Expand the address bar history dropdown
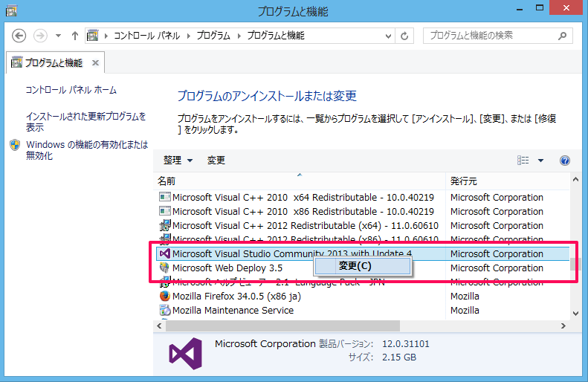588x382 pixels. point(388,36)
